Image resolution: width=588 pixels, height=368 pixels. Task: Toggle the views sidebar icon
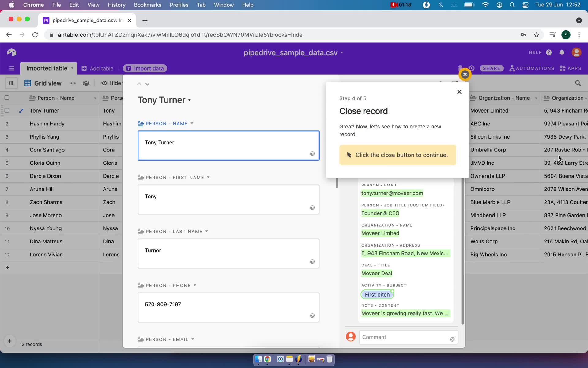[11, 83]
